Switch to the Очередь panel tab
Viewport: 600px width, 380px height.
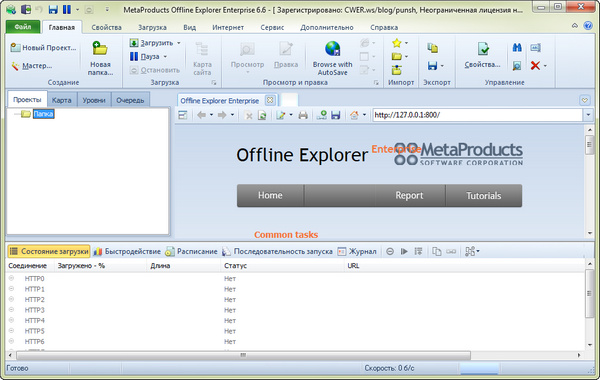click(130, 100)
